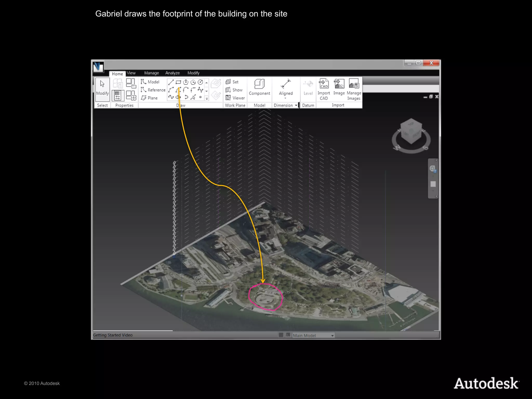Close the inner view window
The height and width of the screenshot is (399, 532).
click(437, 97)
